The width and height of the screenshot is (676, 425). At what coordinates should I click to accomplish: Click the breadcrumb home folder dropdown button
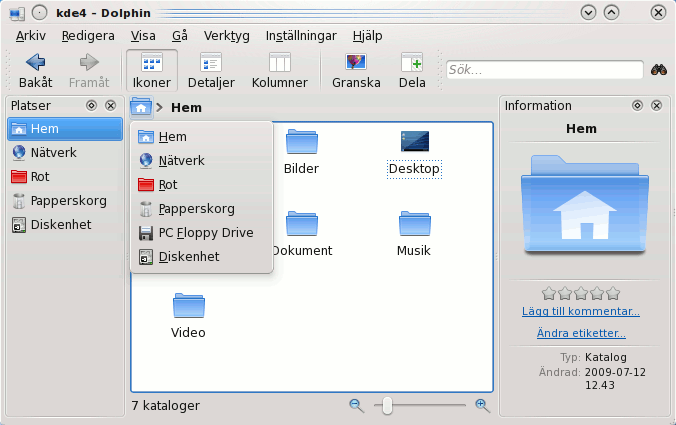click(x=141, y=107)
